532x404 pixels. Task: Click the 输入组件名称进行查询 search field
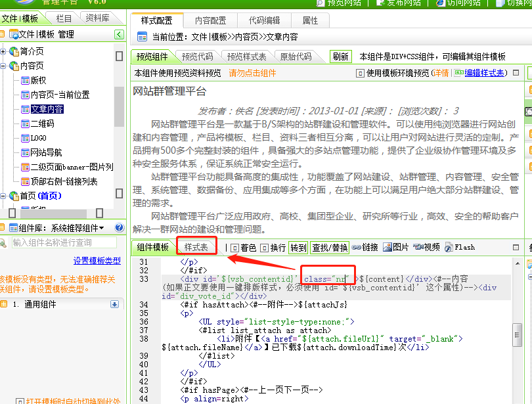tap(64, 243)
